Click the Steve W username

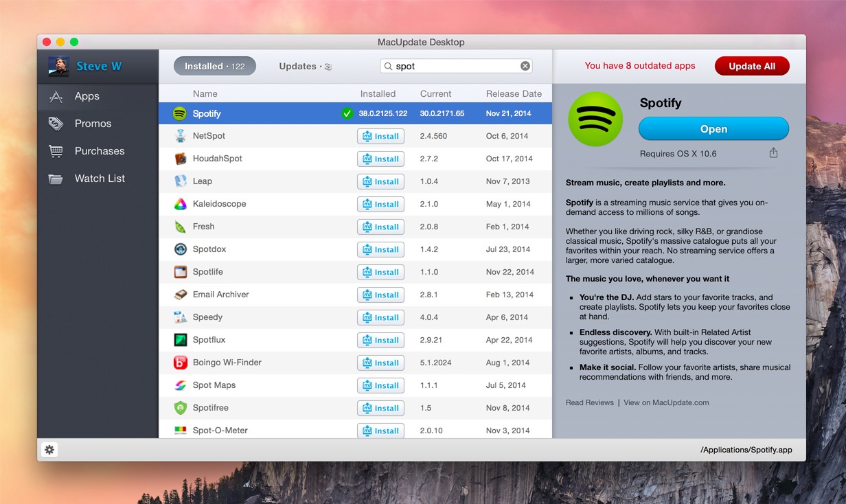click(x=99, y=66)
